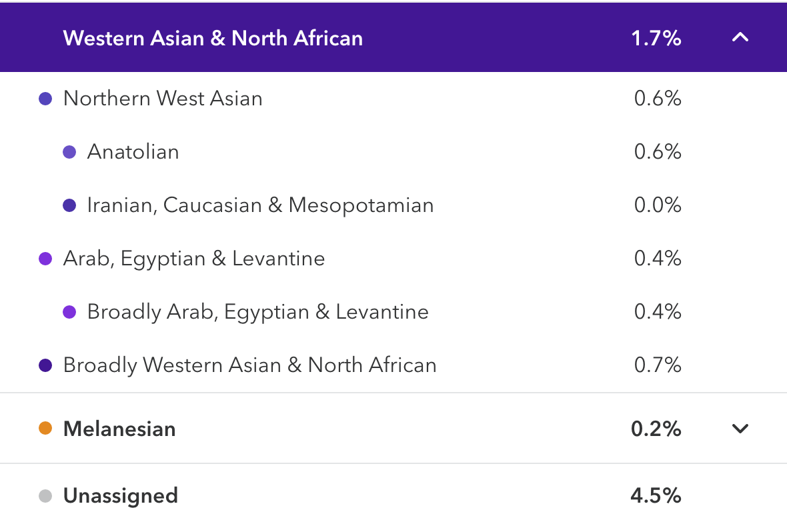Click the gray Unassigned dot
Screen dimensions: 787x532
click(x=45, y=496)
